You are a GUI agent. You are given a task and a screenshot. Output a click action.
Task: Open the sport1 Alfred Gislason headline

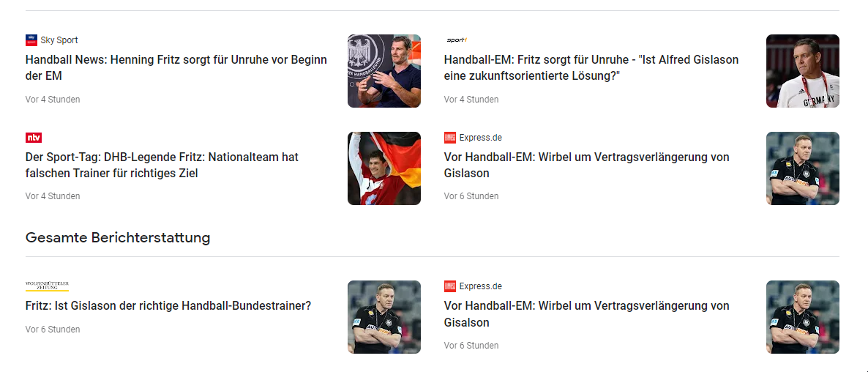pyautogui.click(x=591, y=67)
